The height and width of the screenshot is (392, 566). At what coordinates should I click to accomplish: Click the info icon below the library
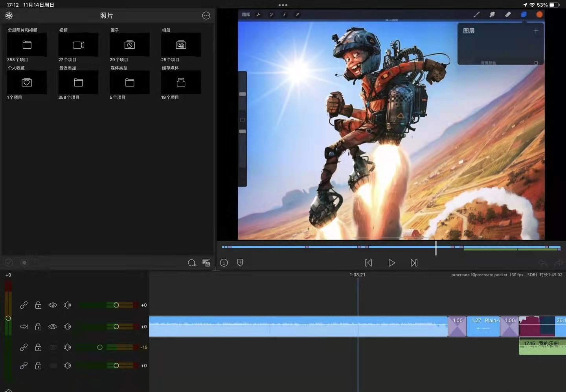click(x=224, y=263)
